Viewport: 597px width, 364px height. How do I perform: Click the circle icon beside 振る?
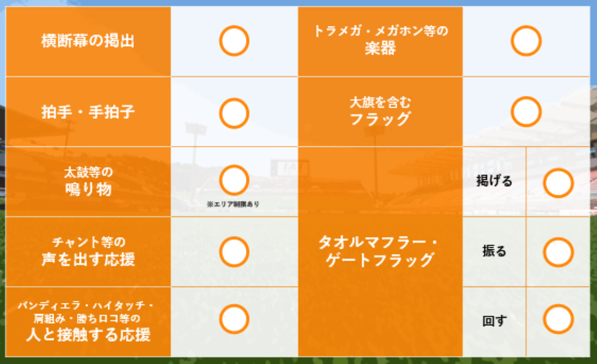tap(558, 252)
